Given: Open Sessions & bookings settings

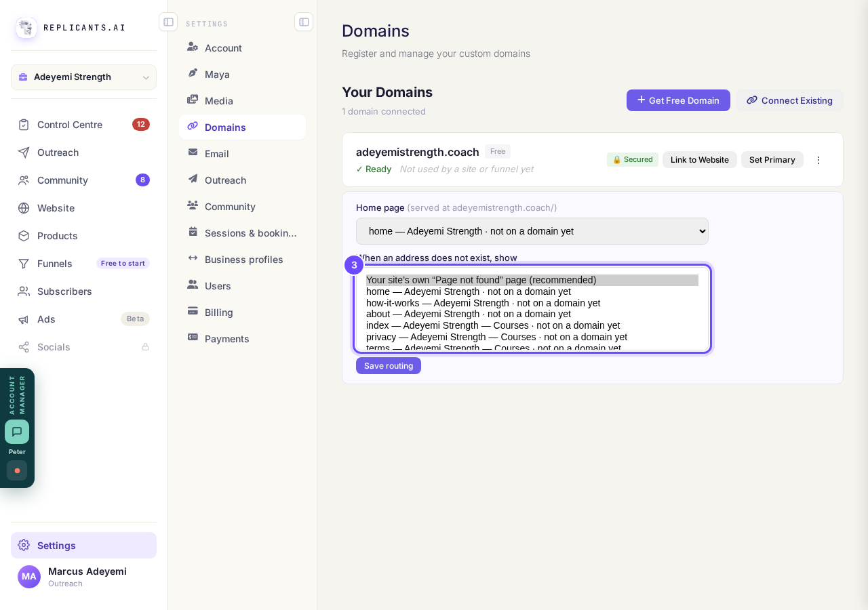Looking at the screenshot, I should coord(242,233).
